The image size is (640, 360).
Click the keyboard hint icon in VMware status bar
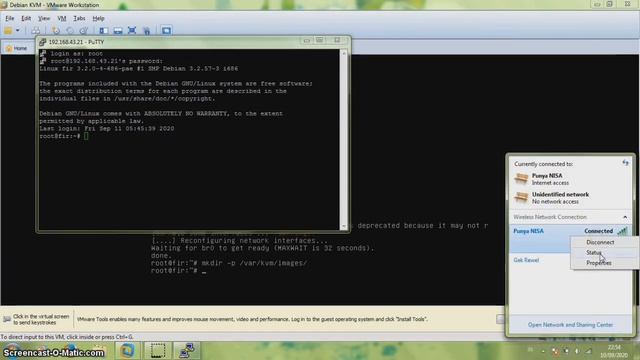[x=7, y=319]
